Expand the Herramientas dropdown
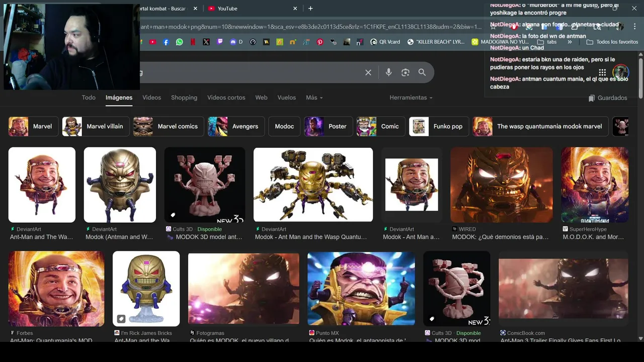 coord(411,98)
